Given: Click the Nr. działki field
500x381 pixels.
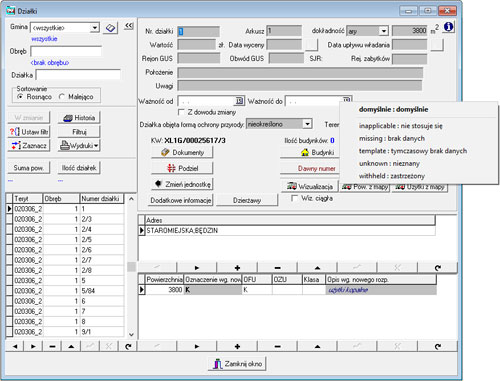Looking at the screenshot, I should (198, 31).
